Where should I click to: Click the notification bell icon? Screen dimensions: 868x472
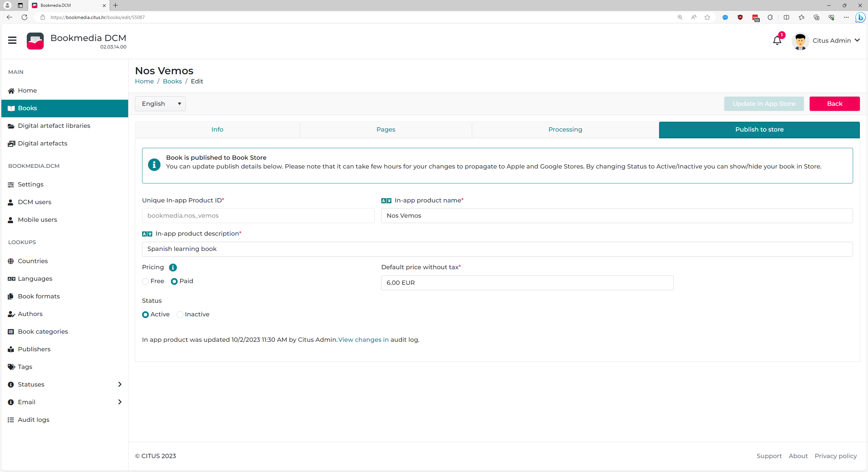click(x=777, y=41)
